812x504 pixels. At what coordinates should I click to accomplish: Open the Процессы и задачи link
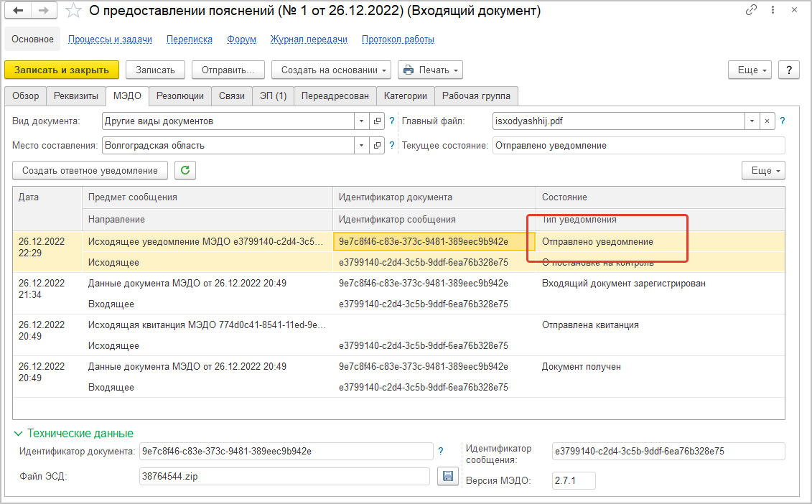pos(110,39)
